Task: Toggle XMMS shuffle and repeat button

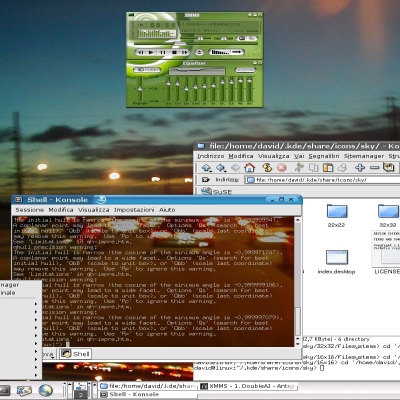Action: [227, 52]
